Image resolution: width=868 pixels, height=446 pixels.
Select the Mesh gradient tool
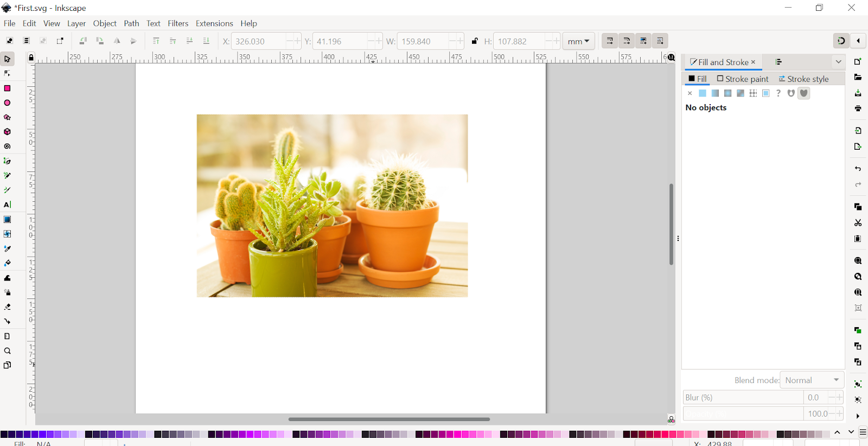click(x=8, y=234)
